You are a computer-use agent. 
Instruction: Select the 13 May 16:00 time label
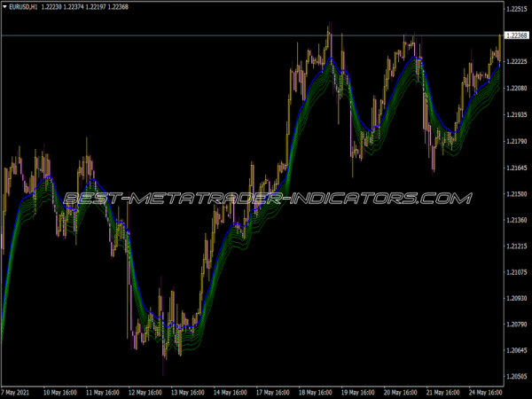pos(187,391)
